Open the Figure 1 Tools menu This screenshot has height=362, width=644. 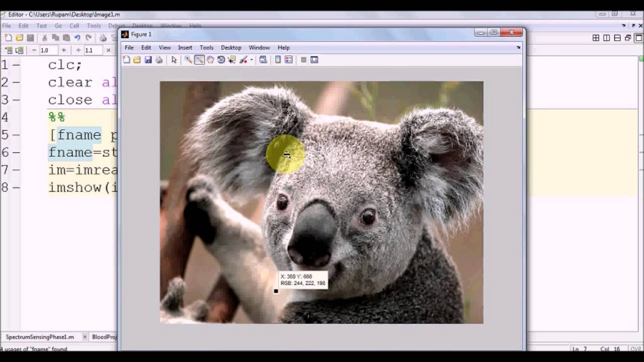click(x=207, y=47)
